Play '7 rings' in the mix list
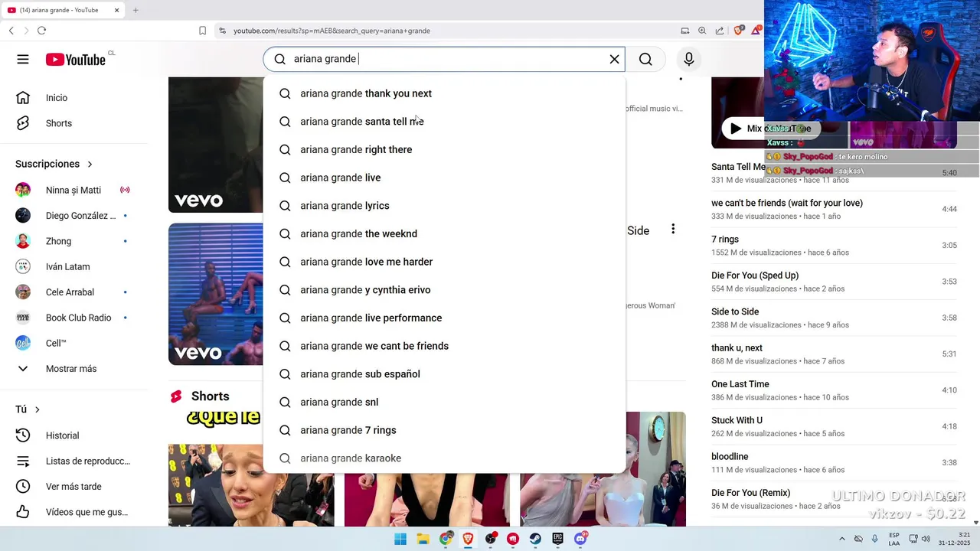 [834, 246]
